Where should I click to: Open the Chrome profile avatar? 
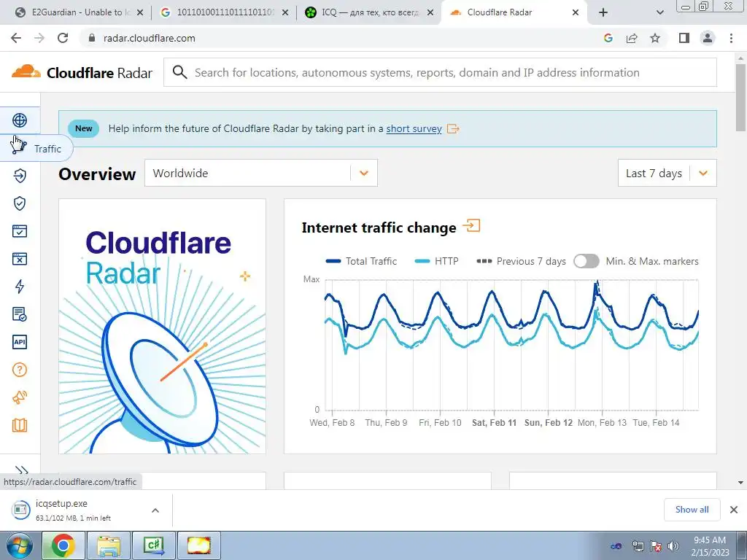(x=708, y=38)
